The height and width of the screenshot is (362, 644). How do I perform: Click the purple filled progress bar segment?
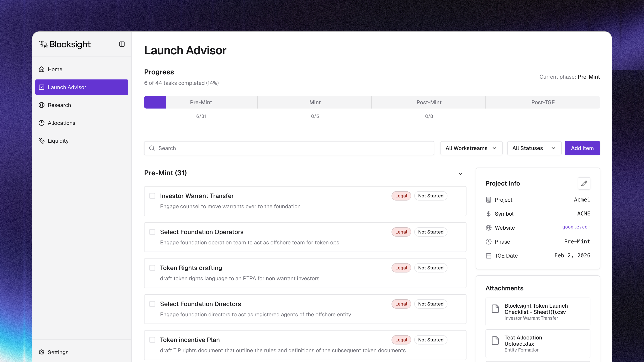pos(155,102)
